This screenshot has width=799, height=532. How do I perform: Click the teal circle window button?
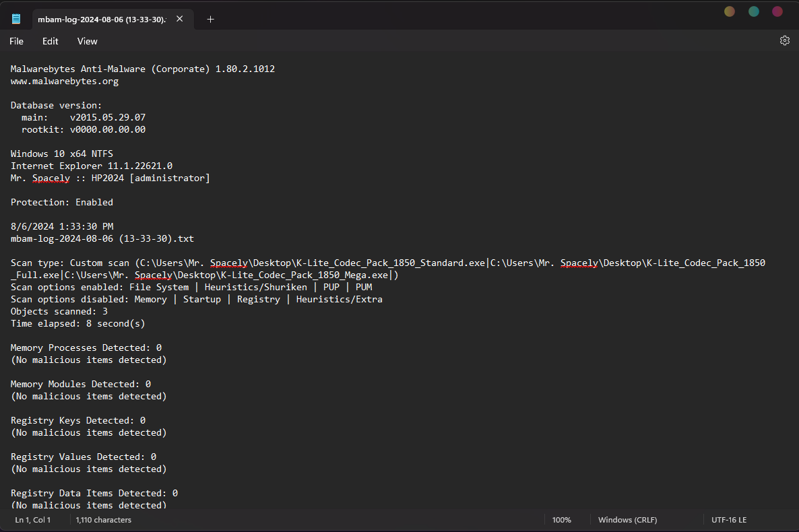[x=754, y=11]
